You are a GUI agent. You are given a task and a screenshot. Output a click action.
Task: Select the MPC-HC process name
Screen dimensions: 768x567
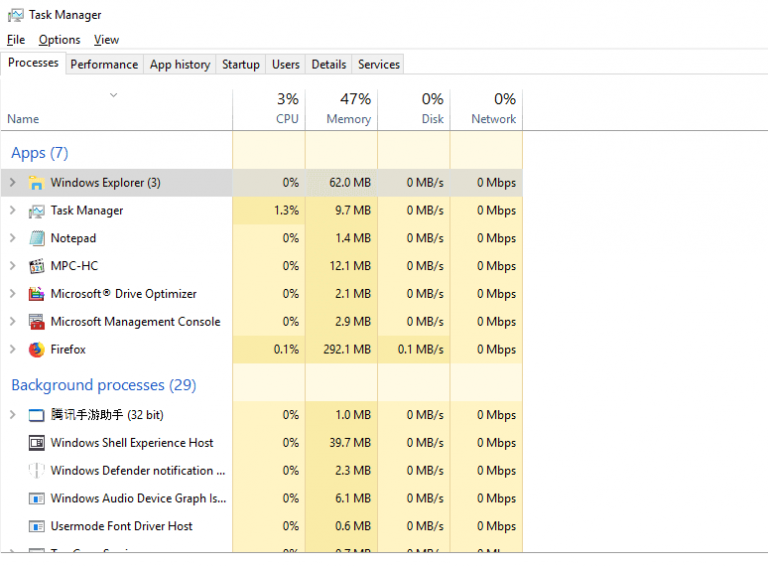click(x=74, y=266)
